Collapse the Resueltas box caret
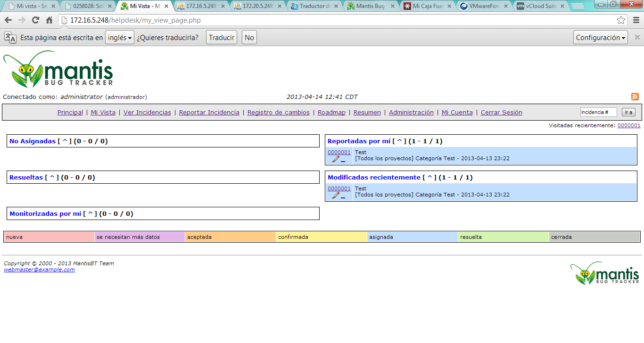Viewport: 644px width, 343px height. point(52,177)
